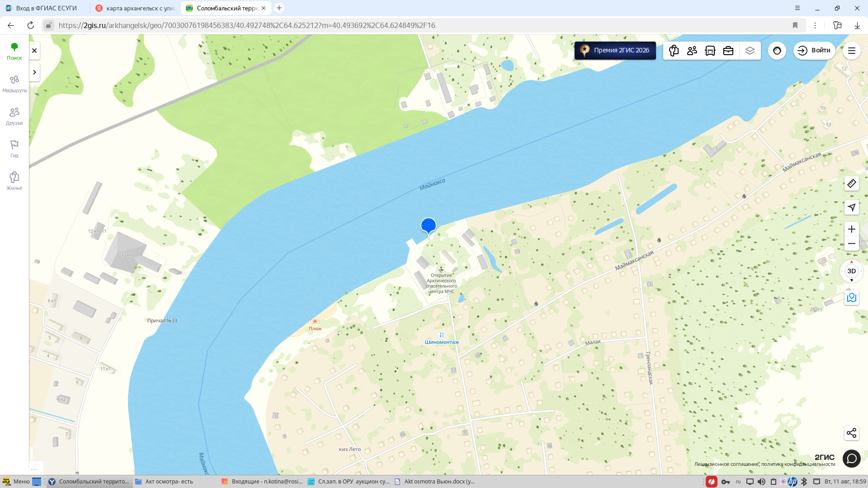Open browser three-dot page menu
Viewport: 868px width, 488px height.
click(x=815, y=25)
